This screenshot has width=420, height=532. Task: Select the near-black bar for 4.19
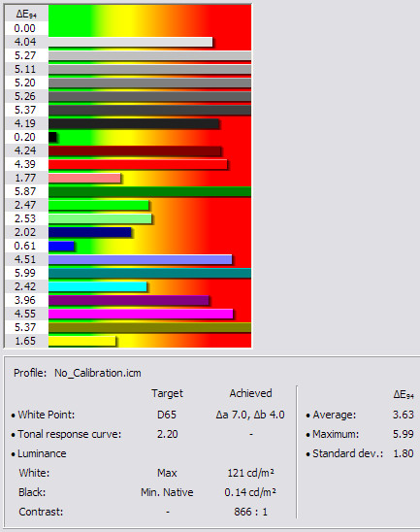tap(134, 123)
